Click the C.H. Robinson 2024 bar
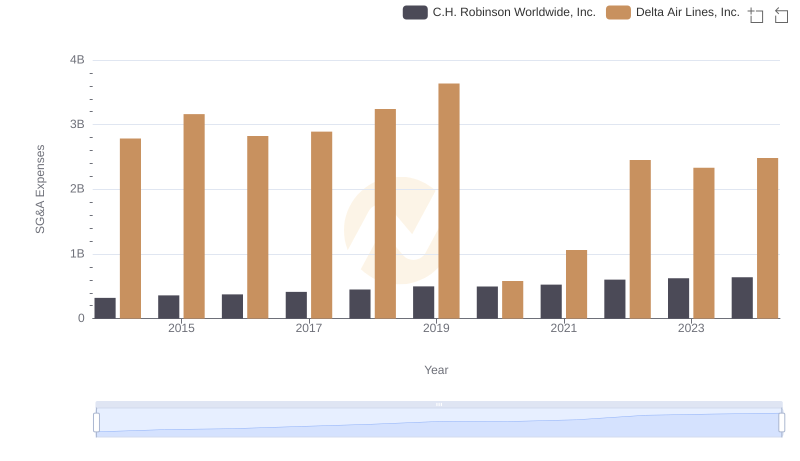The height and width of the screenshot is (461, 800). (x=742, y=298)
